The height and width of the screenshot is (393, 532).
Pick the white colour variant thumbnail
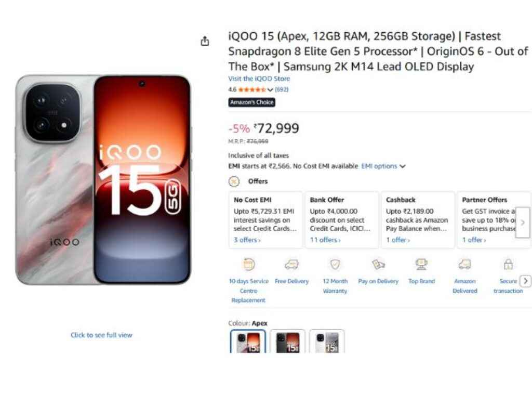click(327, 342)
